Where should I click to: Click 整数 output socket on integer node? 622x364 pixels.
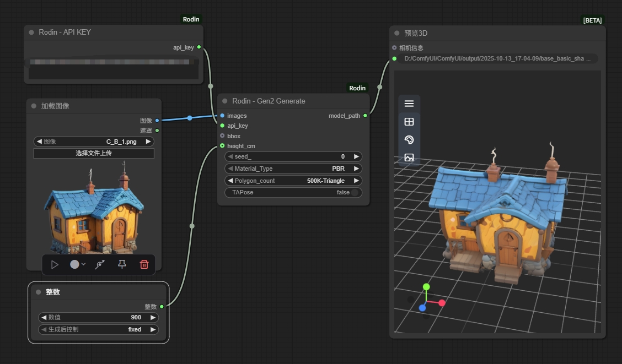tap(162, 307)
